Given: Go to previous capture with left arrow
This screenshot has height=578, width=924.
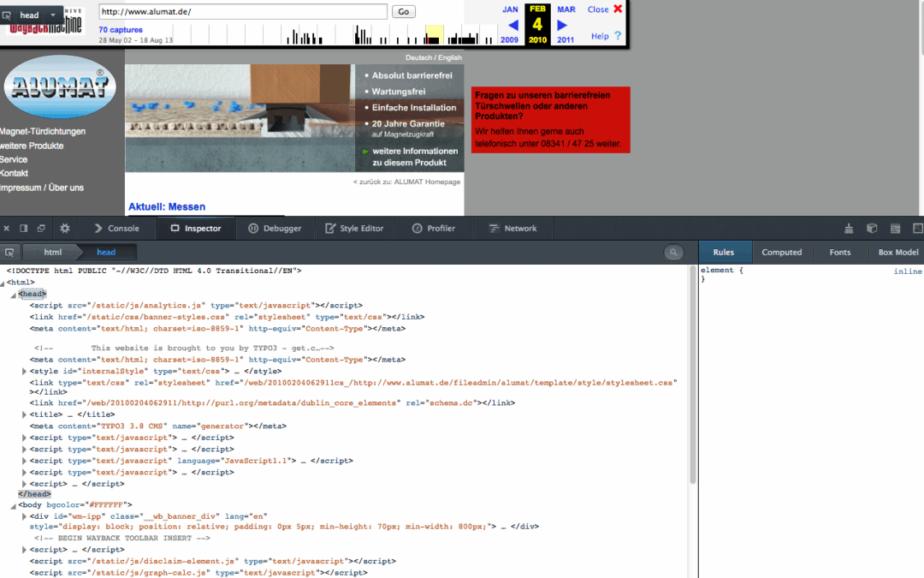Looking at the screenshot, I should 513,26.
